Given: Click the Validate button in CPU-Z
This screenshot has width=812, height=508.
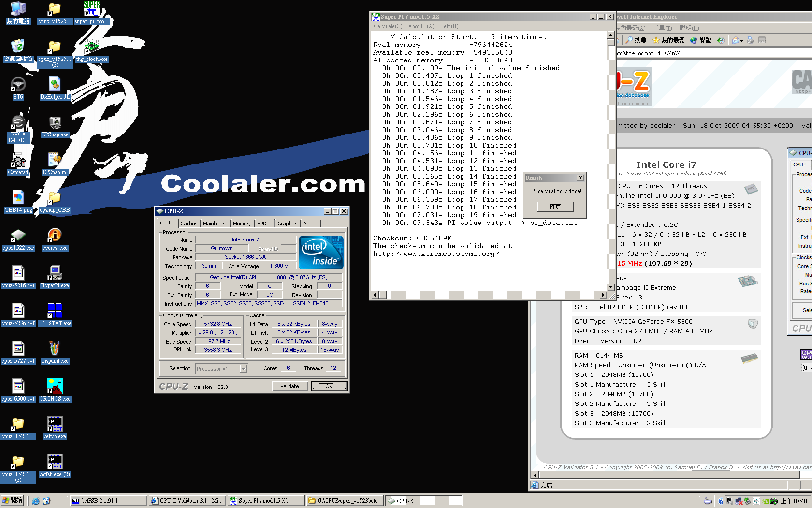Looking at the screenshot, I should tap(290, 386).
